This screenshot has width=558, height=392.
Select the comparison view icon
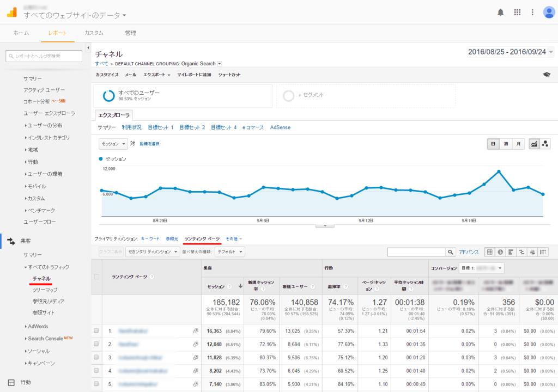point(521,252)
